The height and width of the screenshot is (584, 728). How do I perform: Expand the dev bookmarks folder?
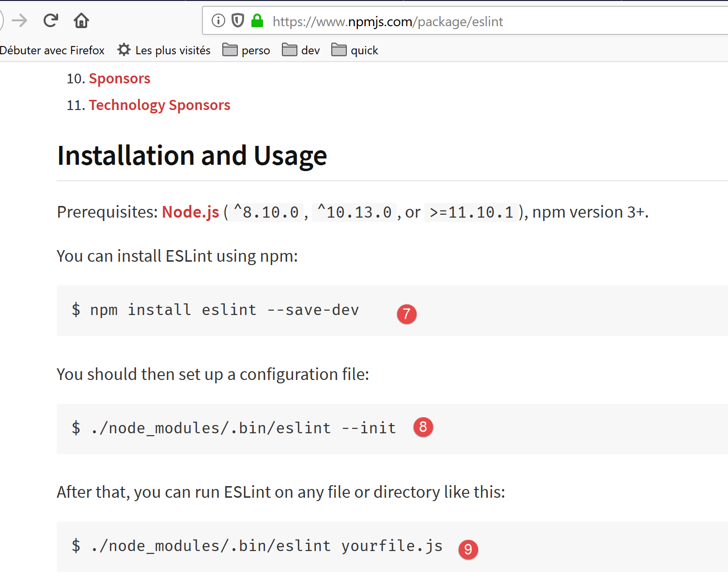coord(301,50)
